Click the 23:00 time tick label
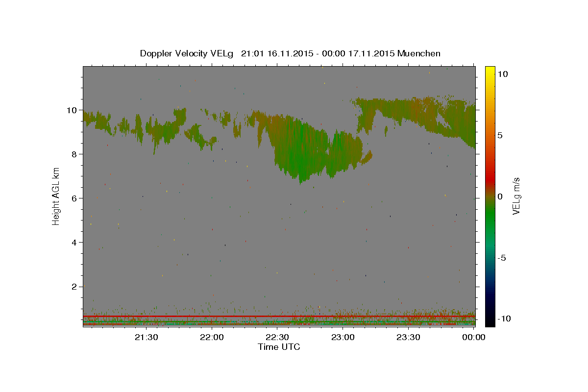588x392 pixels. [343, 337]
